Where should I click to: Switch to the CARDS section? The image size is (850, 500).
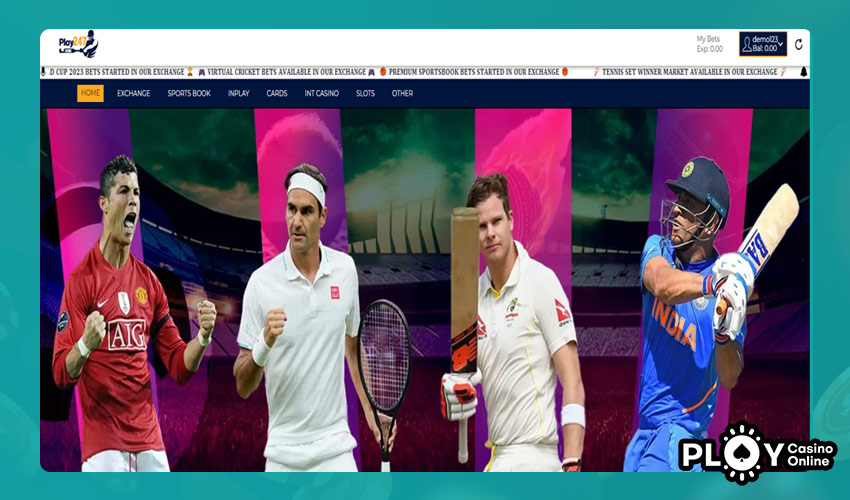pos(276,93)
